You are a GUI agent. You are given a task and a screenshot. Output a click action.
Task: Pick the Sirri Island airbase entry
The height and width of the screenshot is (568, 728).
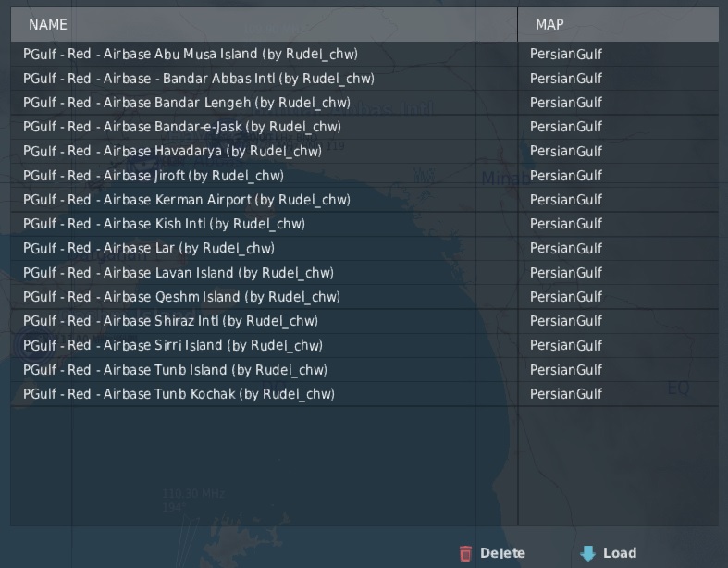pos(173,345)
